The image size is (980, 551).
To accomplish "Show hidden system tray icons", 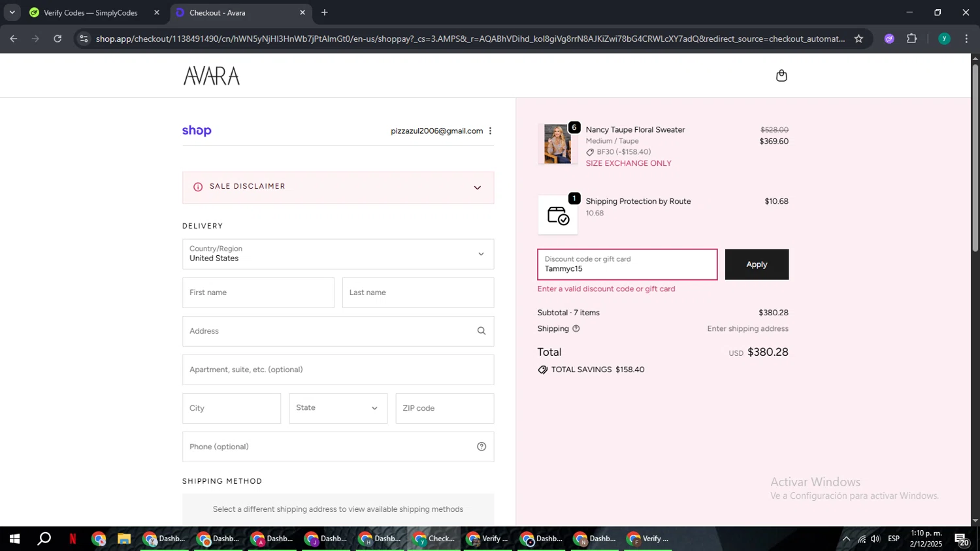I will click(x=846, y=539).
